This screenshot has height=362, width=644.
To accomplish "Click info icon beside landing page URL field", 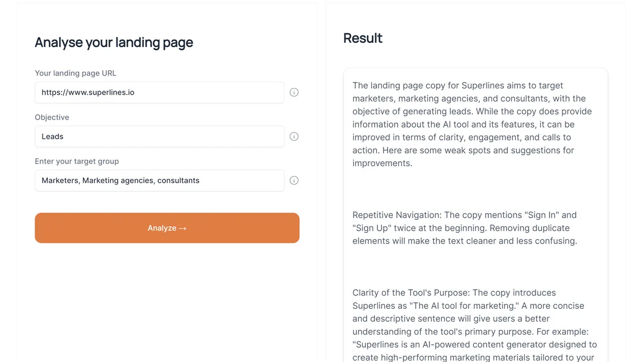I will pyautogui.click(x=294, y=92).
